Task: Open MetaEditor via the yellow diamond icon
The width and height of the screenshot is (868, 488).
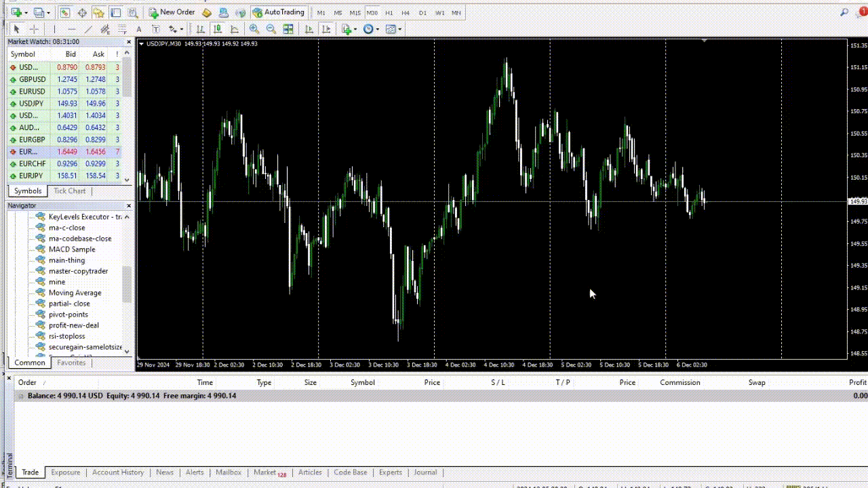Action: (207, 12)
